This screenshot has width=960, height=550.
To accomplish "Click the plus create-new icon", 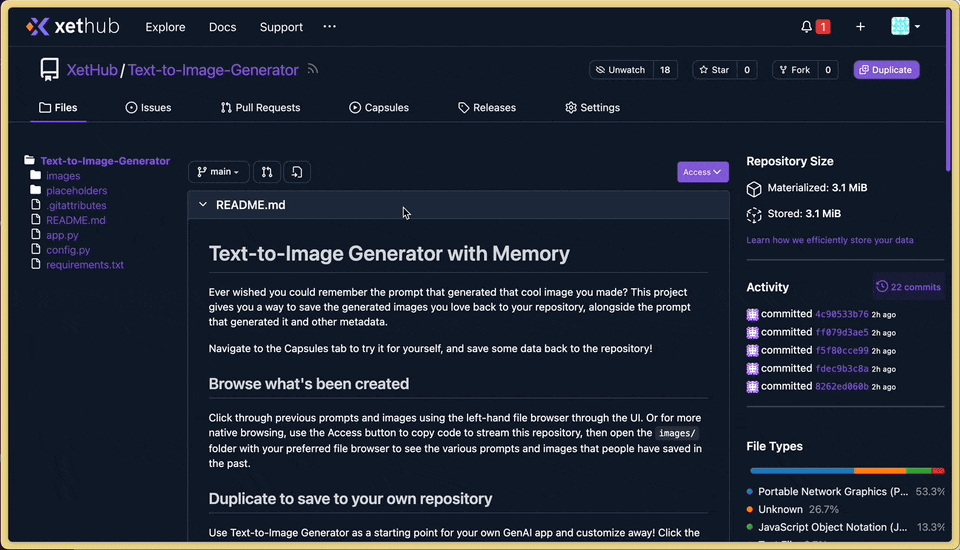I will (860, 27).
